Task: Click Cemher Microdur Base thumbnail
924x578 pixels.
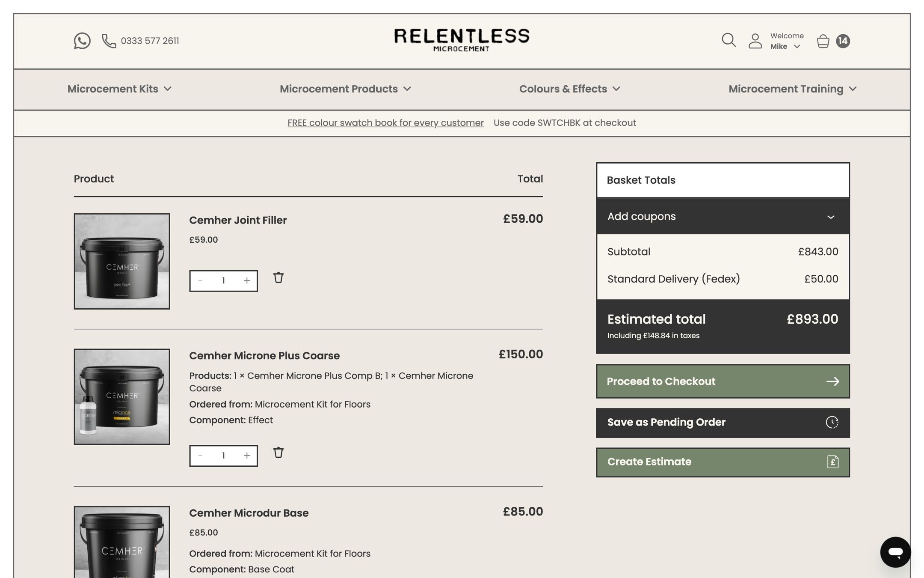Action: [x=122, y=542]
